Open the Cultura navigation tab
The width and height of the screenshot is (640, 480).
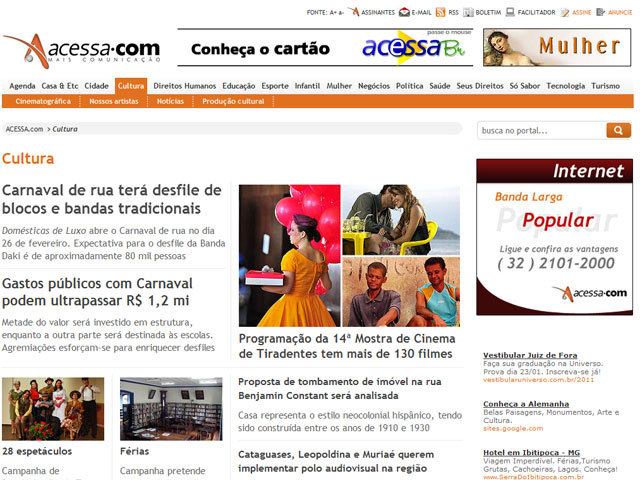[130, 86]
